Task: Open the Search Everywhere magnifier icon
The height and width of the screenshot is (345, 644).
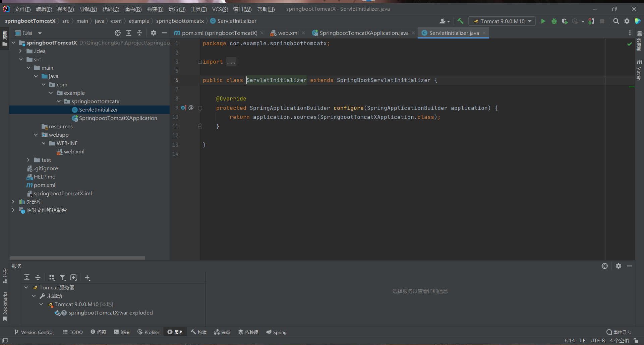Action: click(x=616, y=21)
